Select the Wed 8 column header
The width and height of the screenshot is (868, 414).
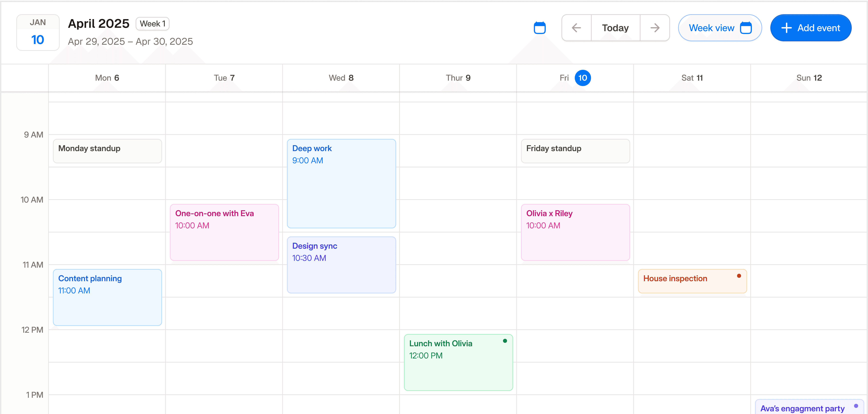click(x=341, y=78)
